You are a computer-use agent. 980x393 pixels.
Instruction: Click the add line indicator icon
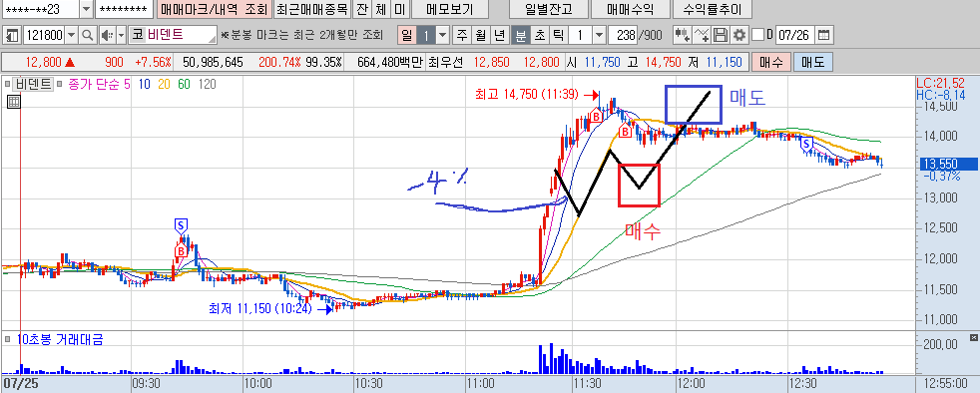click(x=703, y=35)
